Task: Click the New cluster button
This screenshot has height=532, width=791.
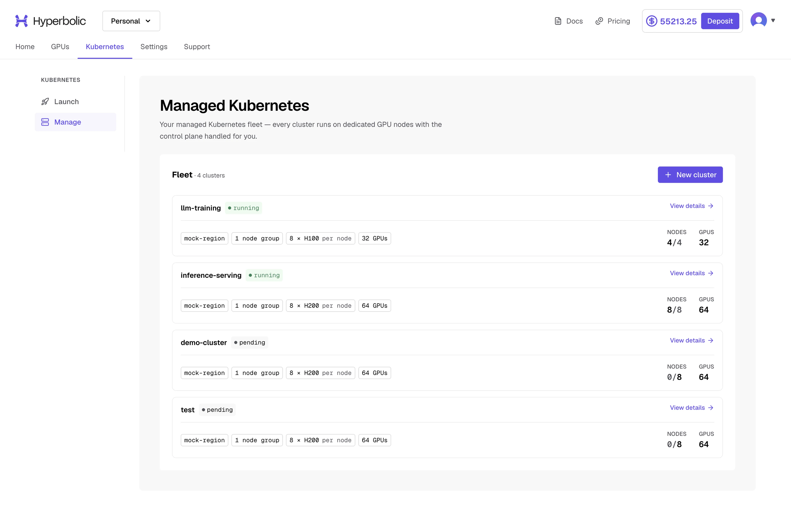Action: (x=690, y=175)
